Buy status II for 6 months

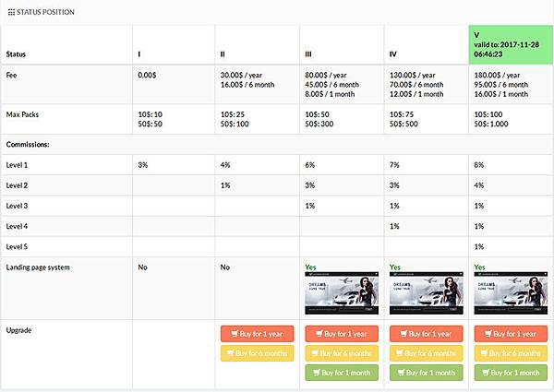pos(255,353)
